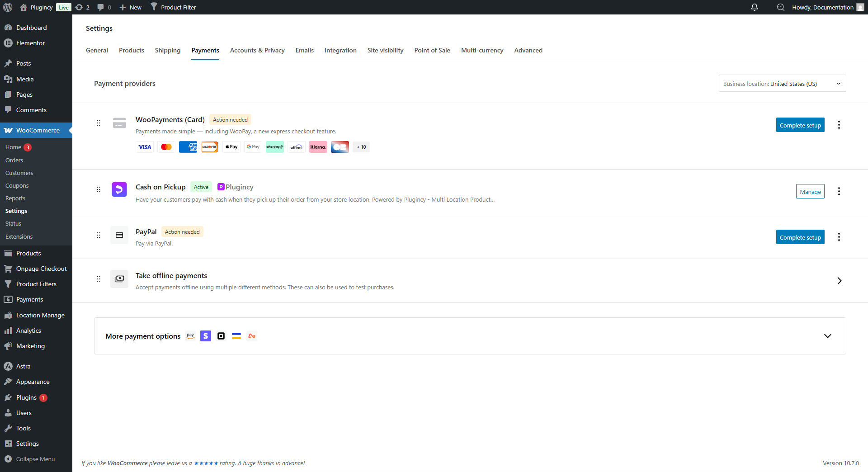The width and height of the screenshot is (868, 472).
Task: Open more options for Cash on Pickup
Action: pyautogui.click(x=839, y=191)
